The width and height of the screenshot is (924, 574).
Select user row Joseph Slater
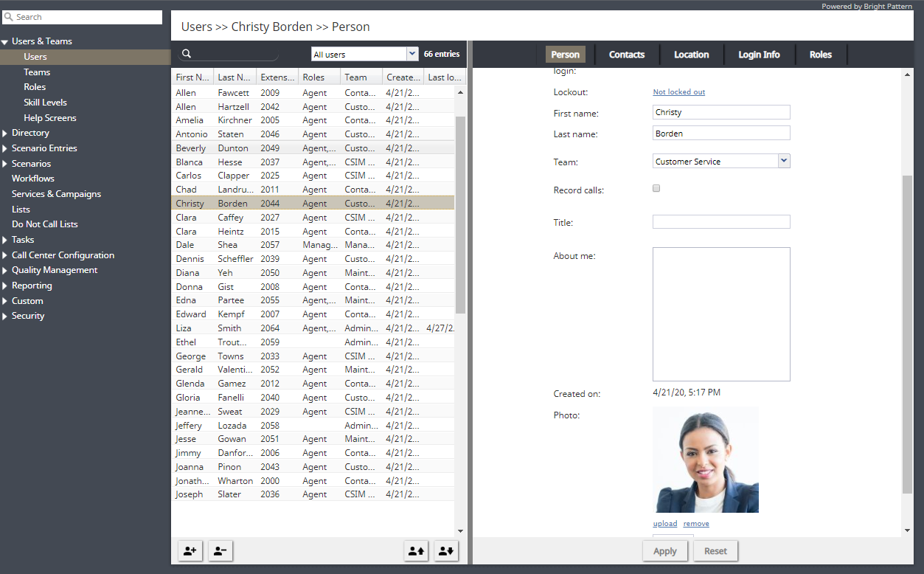[313, 494]
